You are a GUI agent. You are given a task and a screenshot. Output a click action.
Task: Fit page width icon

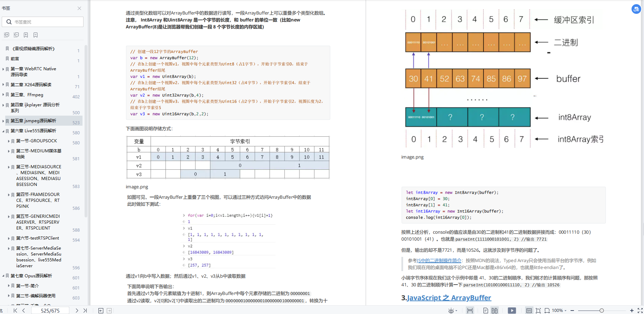click(547, 311)
